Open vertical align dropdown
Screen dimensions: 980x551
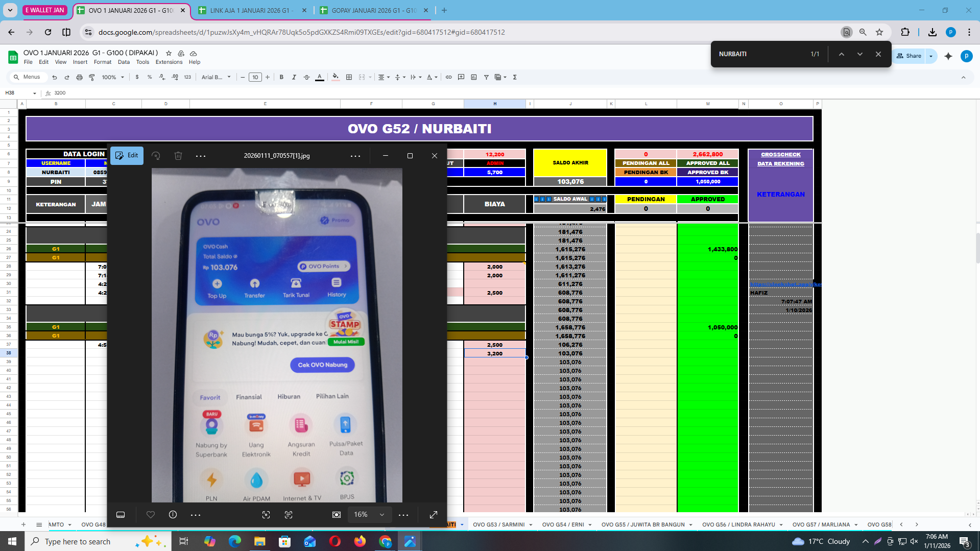[x=400, y=77]
